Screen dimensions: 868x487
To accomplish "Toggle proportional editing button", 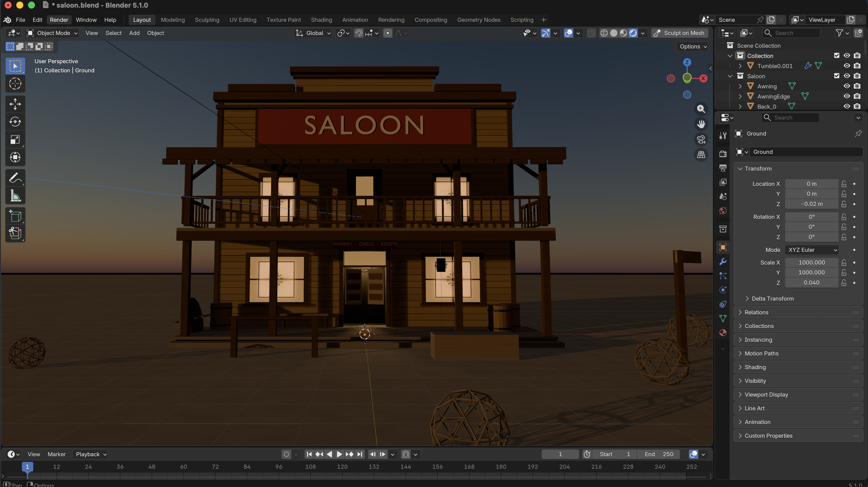I will point(388,33).
